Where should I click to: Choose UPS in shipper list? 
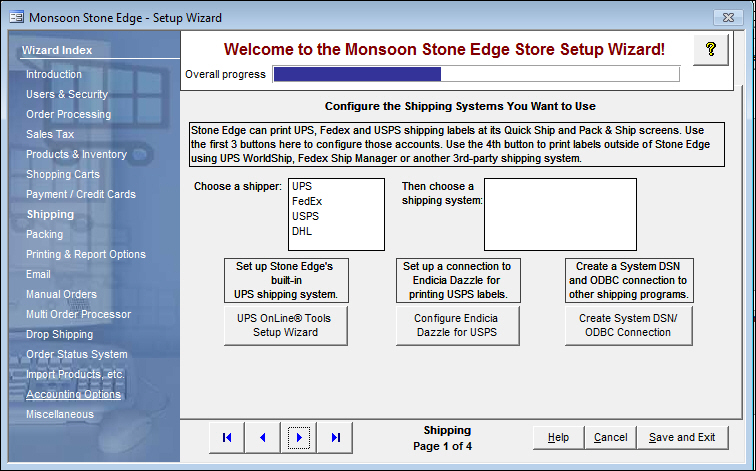point(336,186)
